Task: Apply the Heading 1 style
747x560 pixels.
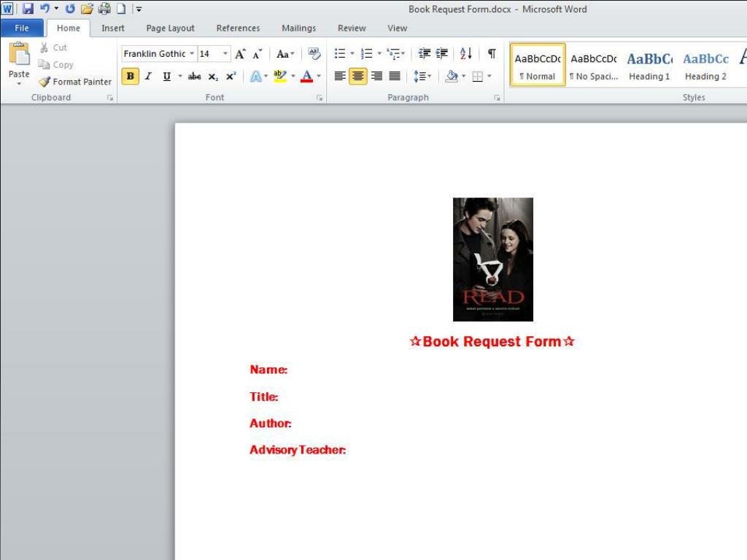Action: click(649, 65)
